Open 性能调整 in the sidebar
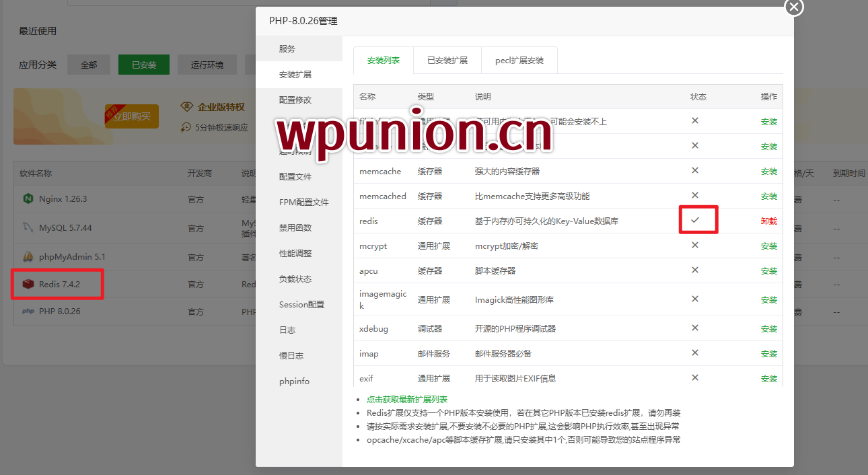The image size is (868, 475). (299, 254)
